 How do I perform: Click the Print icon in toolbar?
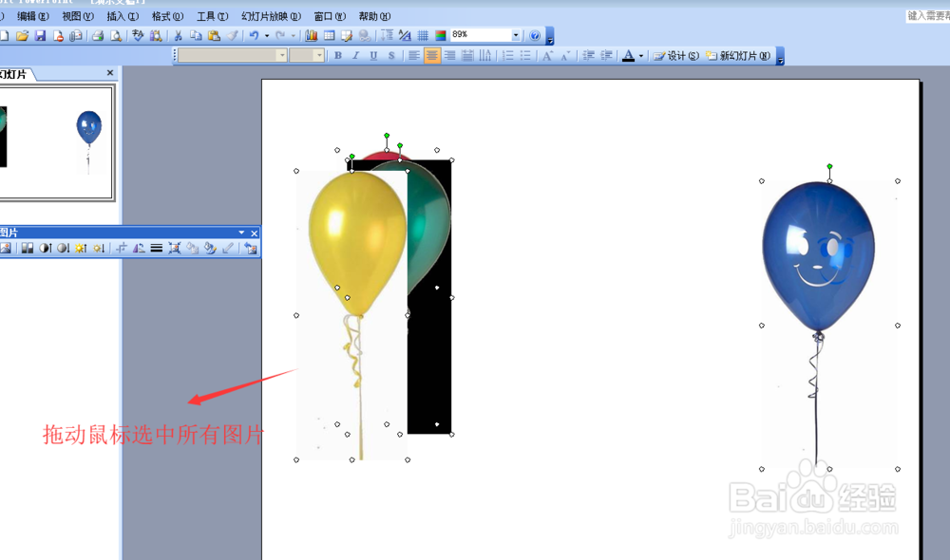point(98,36)
